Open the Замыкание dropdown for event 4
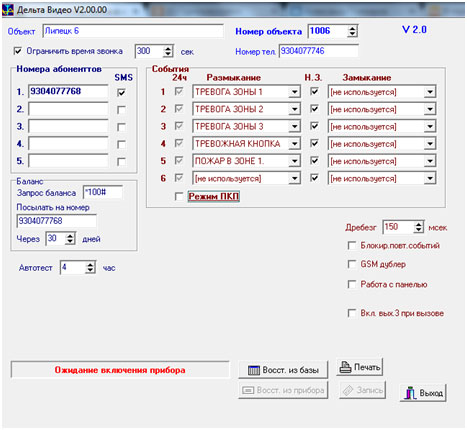 pos(430,144)
